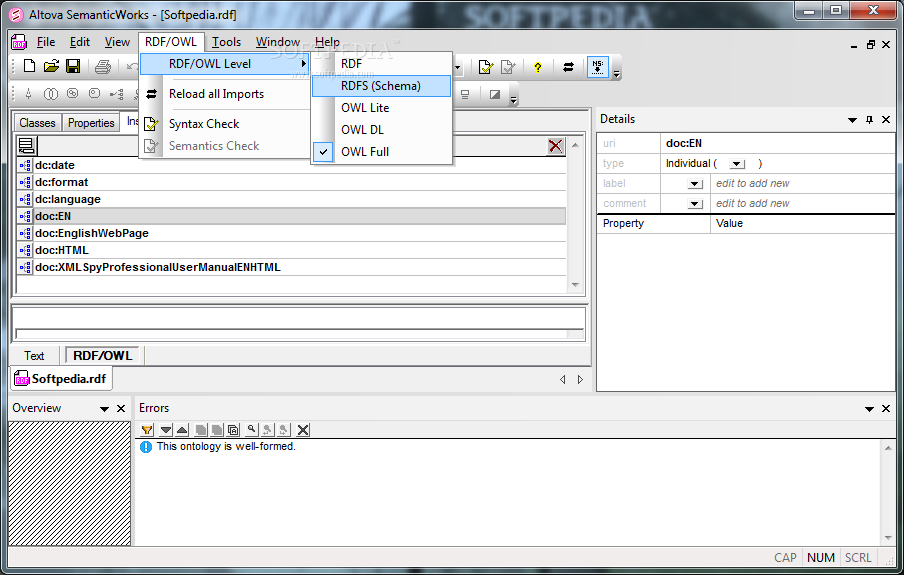The height and width of the screenshot is (575, 904).
Task: Select the RDF level option
Action: pyautogui.click(x=382, y=64)
